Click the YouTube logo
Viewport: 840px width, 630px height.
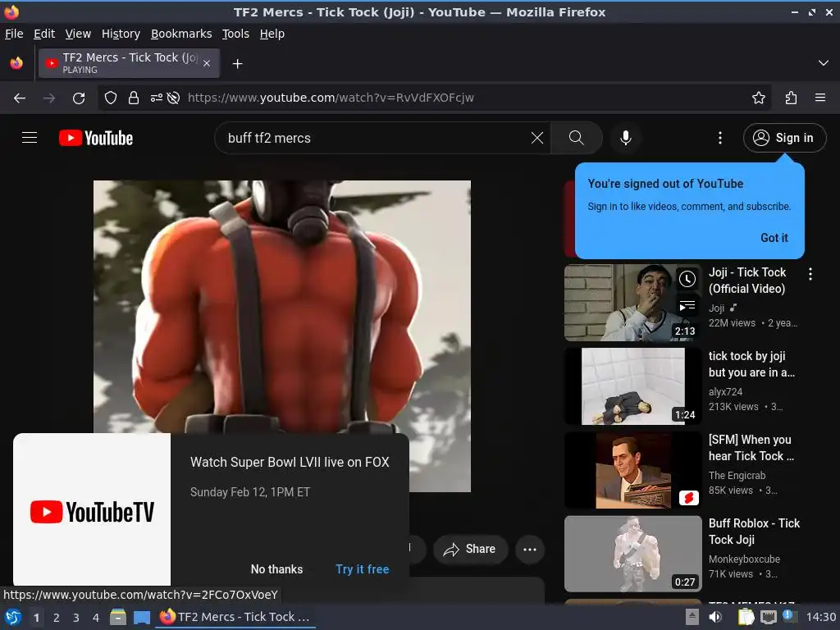click(x=96, y=138)
